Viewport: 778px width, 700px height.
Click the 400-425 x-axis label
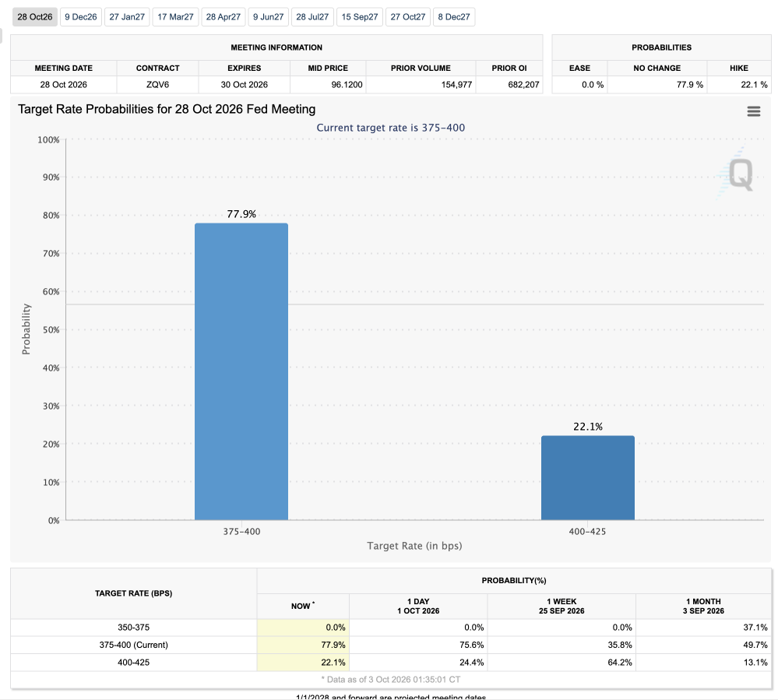click(587, 531)
